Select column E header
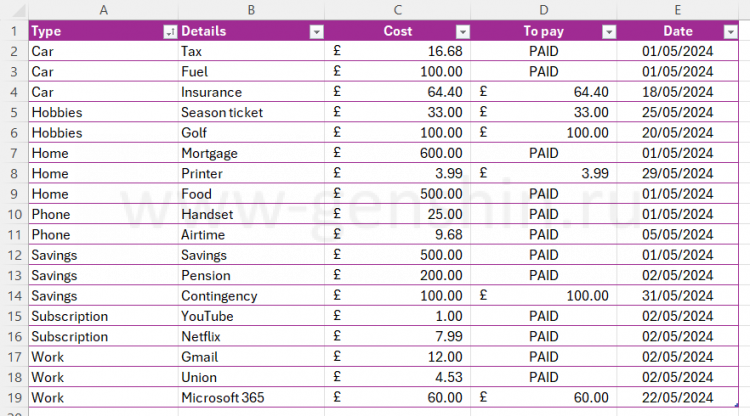This screenshot has height=416, width=750. tap(678, 10)
